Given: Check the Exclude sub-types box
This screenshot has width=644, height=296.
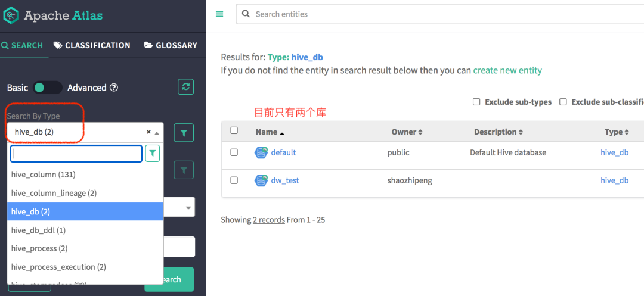Looking at the screenshot, I should tap(476, 102).
